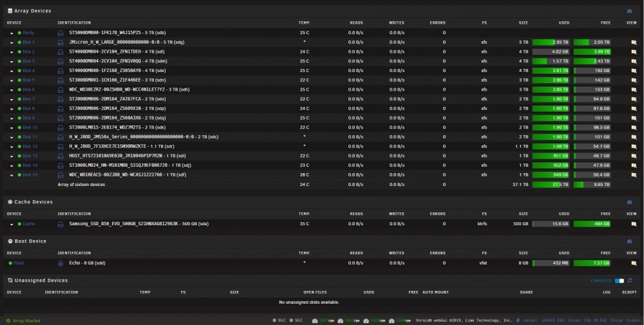Click the green status dot next to Flash
This screenshot has height=325, width=644.
click(x=10, y=263)
